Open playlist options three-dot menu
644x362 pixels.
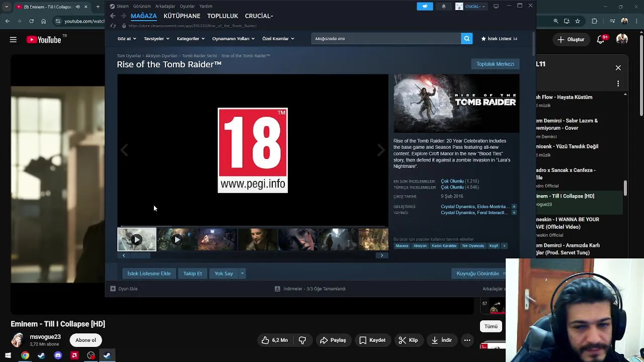pos(618,83)
